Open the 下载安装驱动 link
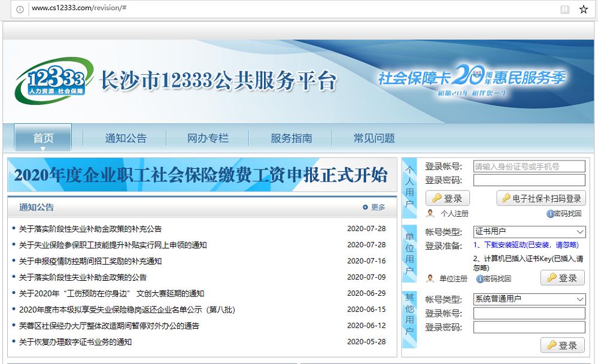The image size is (598, 364). click(x=508, y=245)
